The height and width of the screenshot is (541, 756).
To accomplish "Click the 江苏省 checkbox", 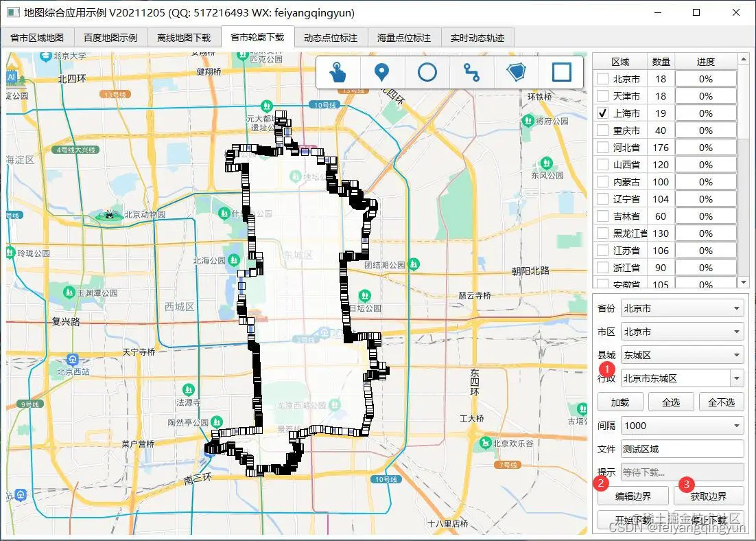I will (603, 251).
